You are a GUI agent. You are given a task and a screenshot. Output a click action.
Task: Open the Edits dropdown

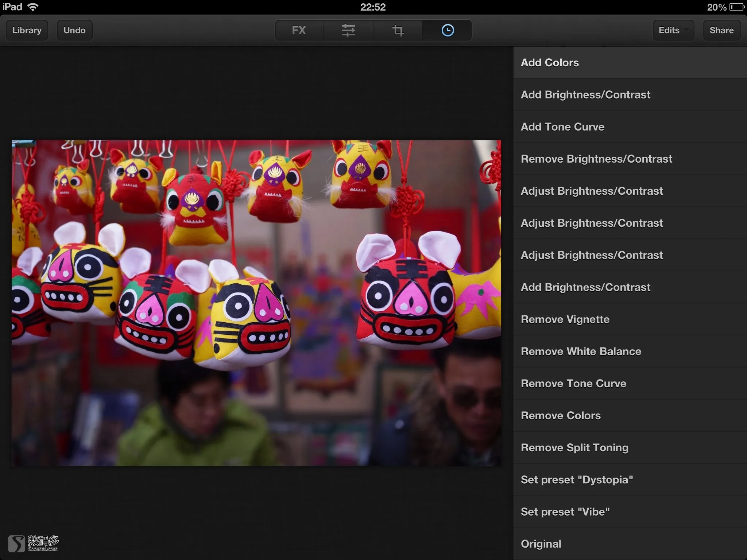pos(673,30)
